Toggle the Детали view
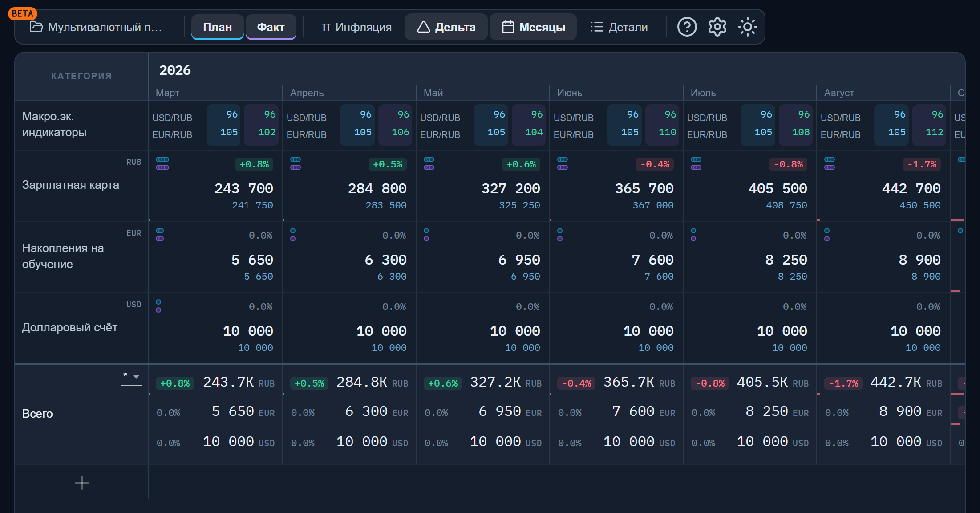 click(619, 27)
